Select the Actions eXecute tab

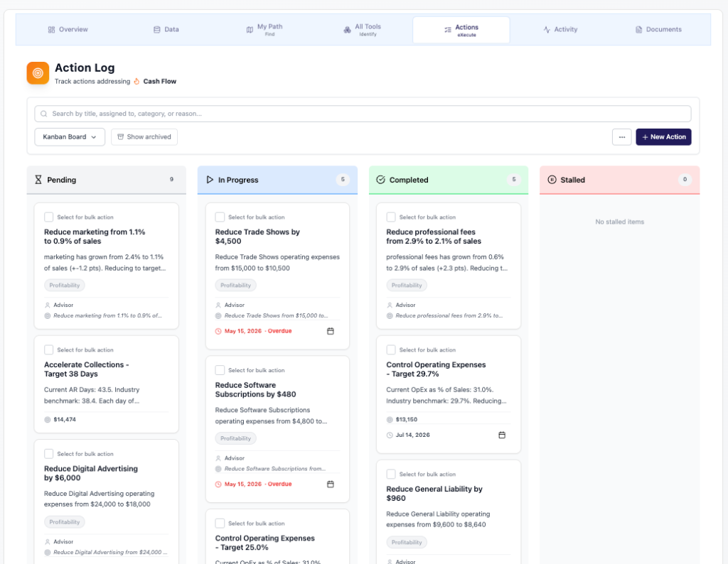pos(461,30)
